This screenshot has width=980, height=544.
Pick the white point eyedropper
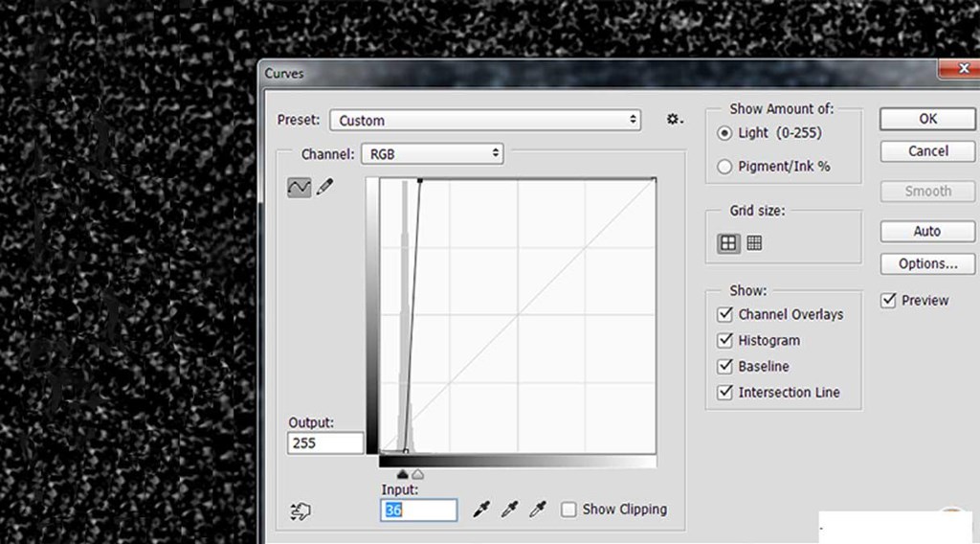pos(538,509)
